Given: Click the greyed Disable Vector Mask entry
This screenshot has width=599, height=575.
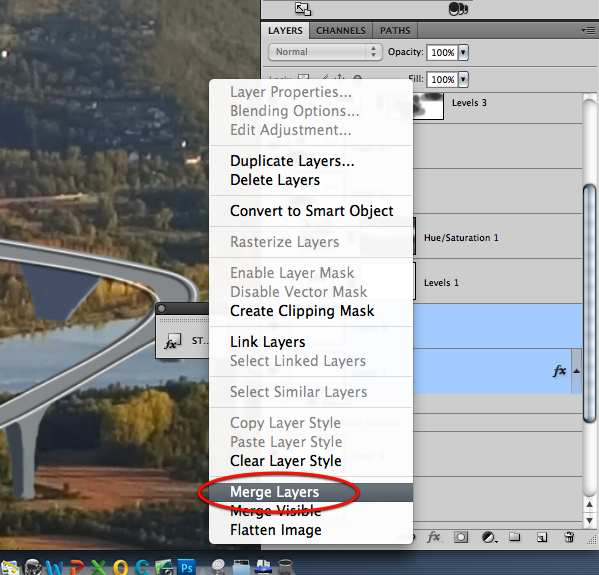Looking at the screenshot, I should click(311, 292).
